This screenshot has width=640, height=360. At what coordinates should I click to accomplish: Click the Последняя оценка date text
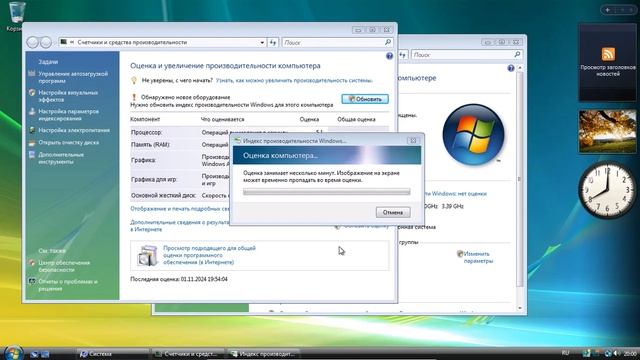coord(179,279)
